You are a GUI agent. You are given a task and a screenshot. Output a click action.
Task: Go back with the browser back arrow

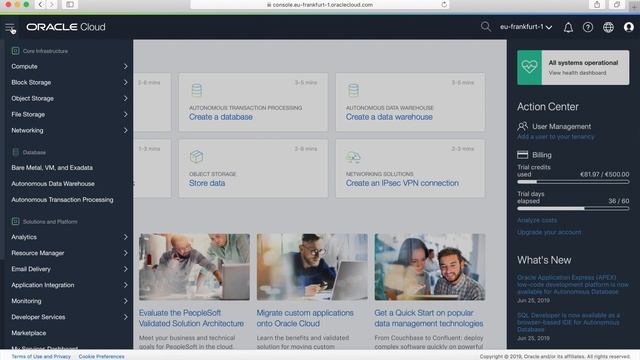[x=40, y=4]
